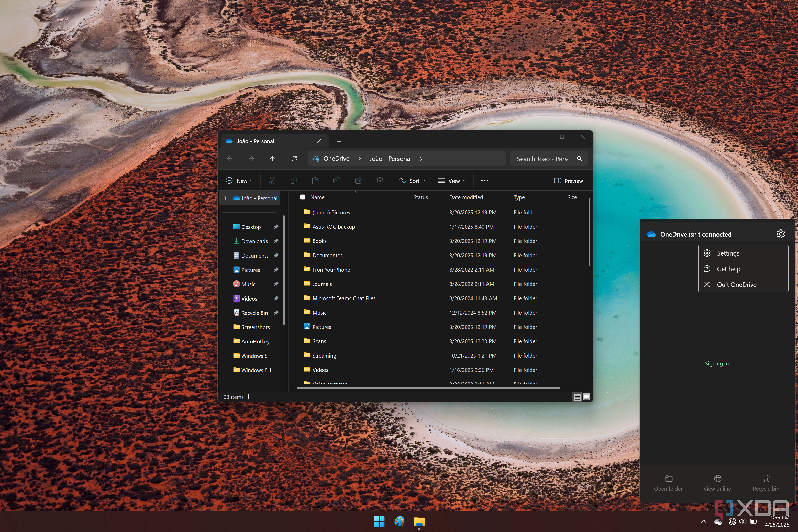The width and height of the screenshot is (798, 532).
Task: Click Open folder in OneDrive panel
Action: (668, 483)
